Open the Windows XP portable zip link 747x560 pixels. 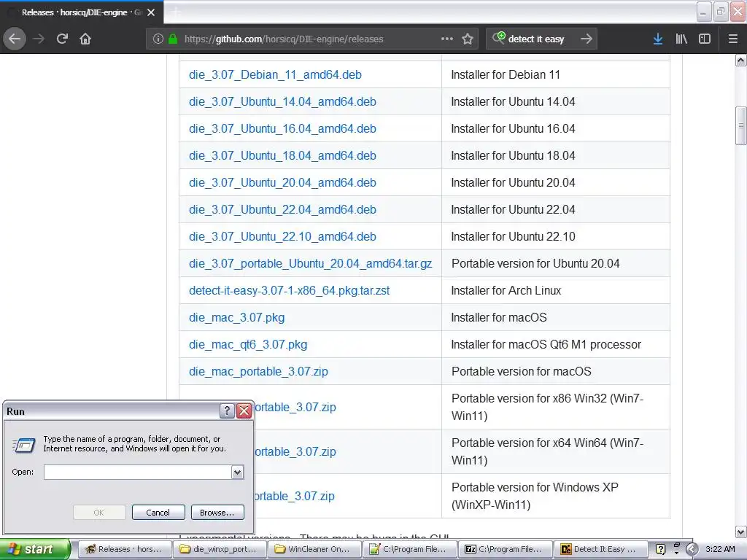[x=295, y=496]
